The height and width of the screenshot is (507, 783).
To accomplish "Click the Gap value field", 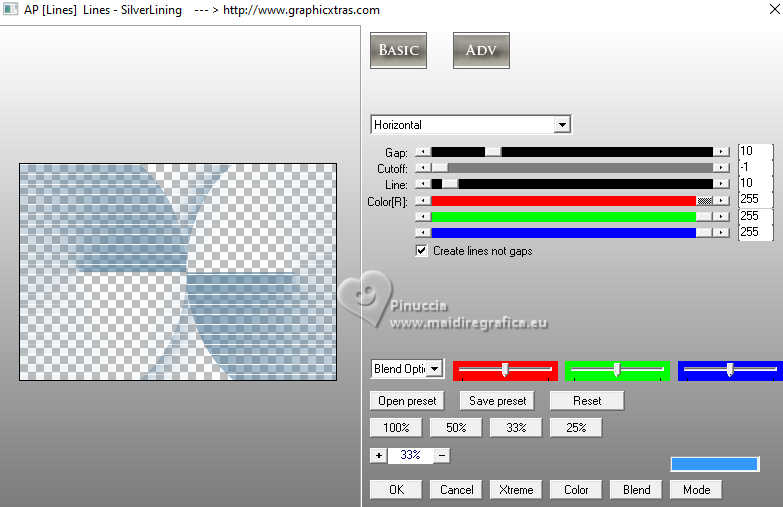I will [x=755, y=151].
